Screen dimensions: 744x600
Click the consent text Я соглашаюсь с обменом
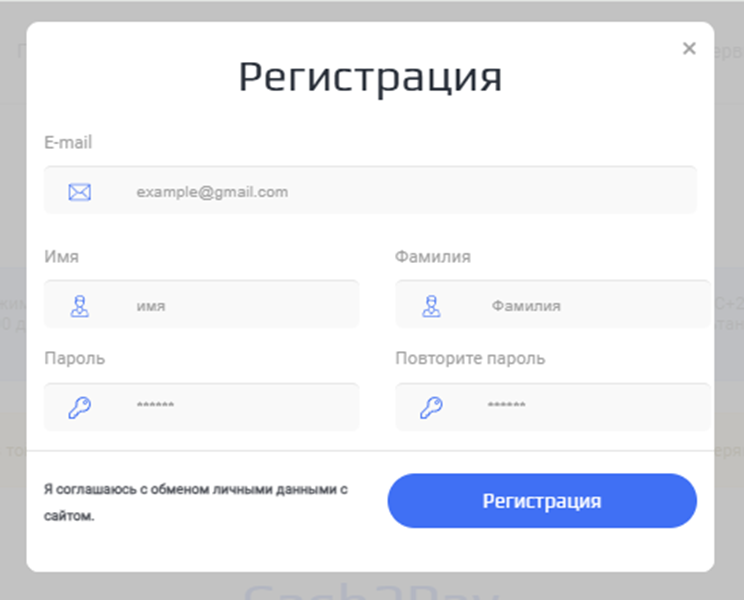click(x=195, y=502)
